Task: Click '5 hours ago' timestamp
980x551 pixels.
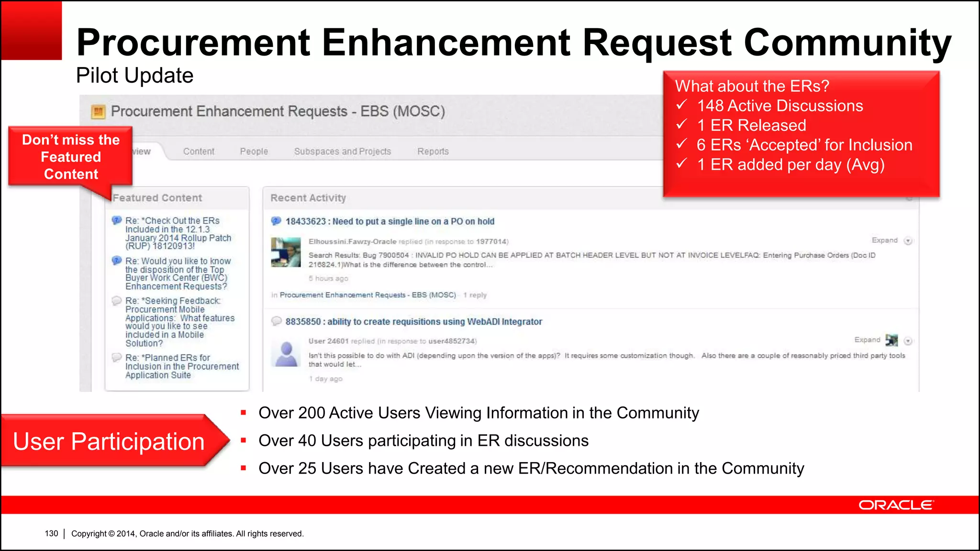Action: point(328,278)
